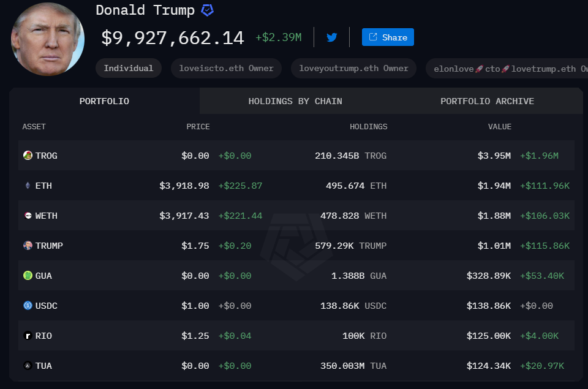This screenshot has height=389, width=588.
Task: Open the Donald Trump profile picture
Action: [x=48, y=39]
